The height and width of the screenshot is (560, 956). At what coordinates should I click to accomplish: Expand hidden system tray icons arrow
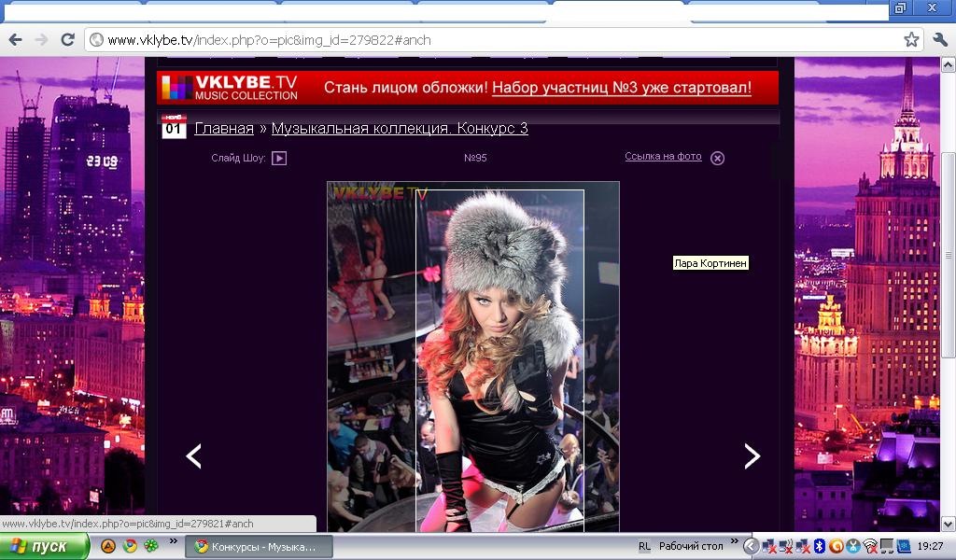click(750, 547)
